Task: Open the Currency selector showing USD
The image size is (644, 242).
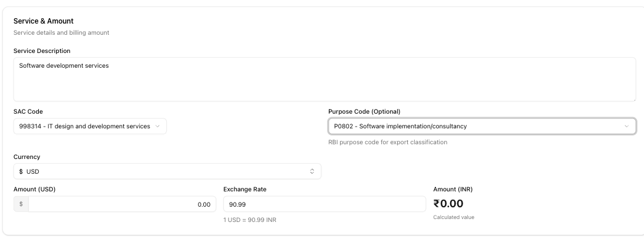Action: point(167,171)
